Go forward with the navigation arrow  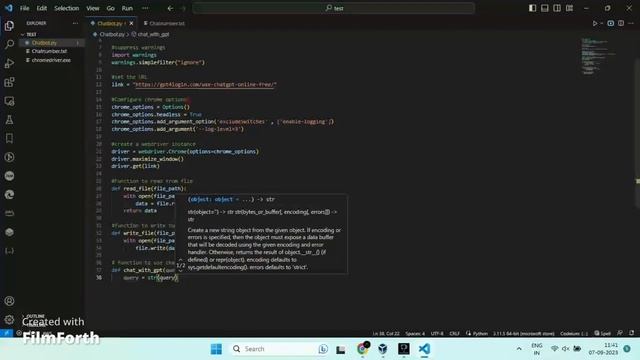click(183, 8)
